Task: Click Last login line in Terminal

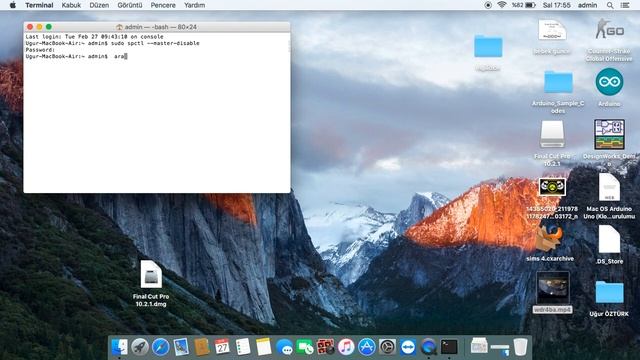Action: [x=94, y=37]
